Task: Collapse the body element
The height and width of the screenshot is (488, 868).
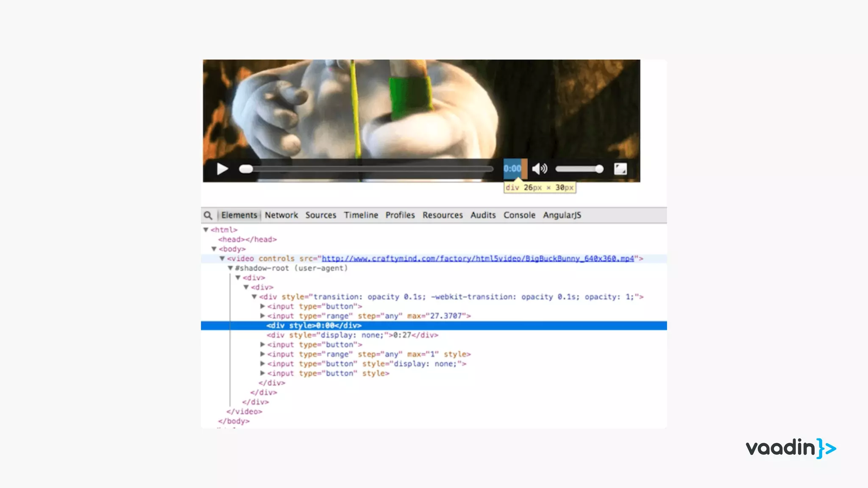Action: 214,249
